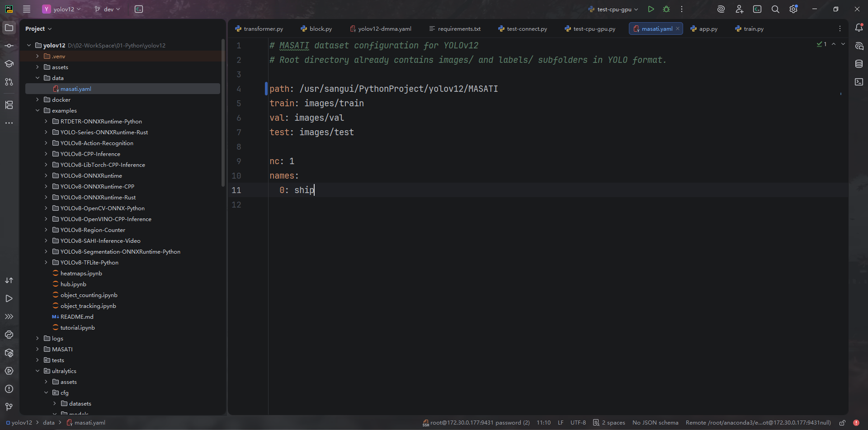Image resolution: width=868 pixels, height=430 pixels.
Task: Click UTF-8 encoding in status bar
Action: (x=578, y=423)
